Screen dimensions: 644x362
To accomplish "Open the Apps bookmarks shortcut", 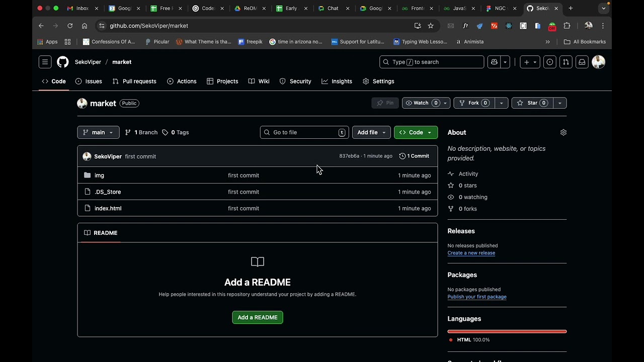I will (x=47, y=42).
